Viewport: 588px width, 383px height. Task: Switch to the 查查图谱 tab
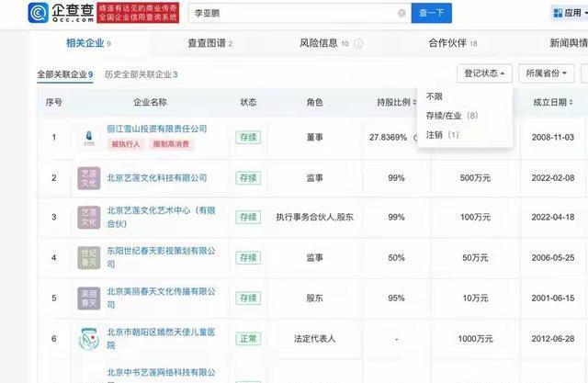(209, 43)
